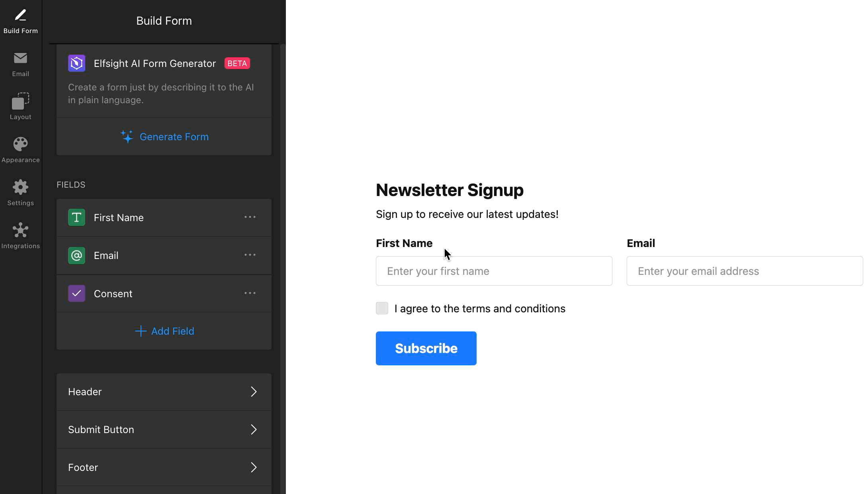Select the Consent field checkmark icon

[76, 294]
